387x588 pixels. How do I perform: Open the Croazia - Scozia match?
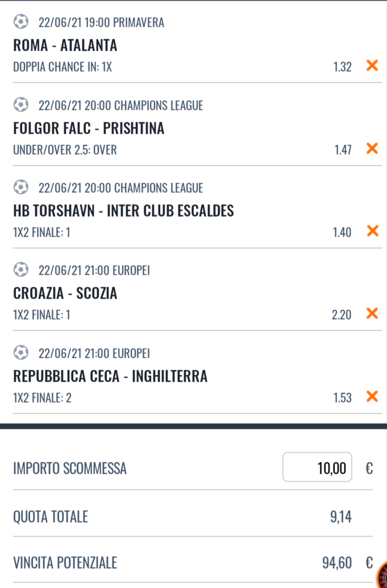click(x=65, y=293)
